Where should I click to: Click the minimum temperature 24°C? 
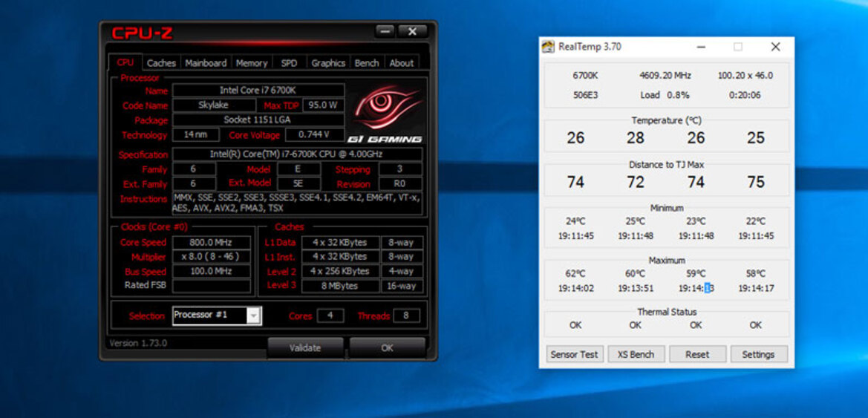coord(575,221)
